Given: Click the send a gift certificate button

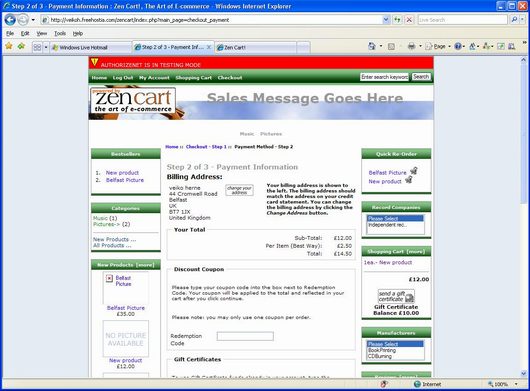Looking at the screenshot, I should pyautogui.click(x=396, y=296).
